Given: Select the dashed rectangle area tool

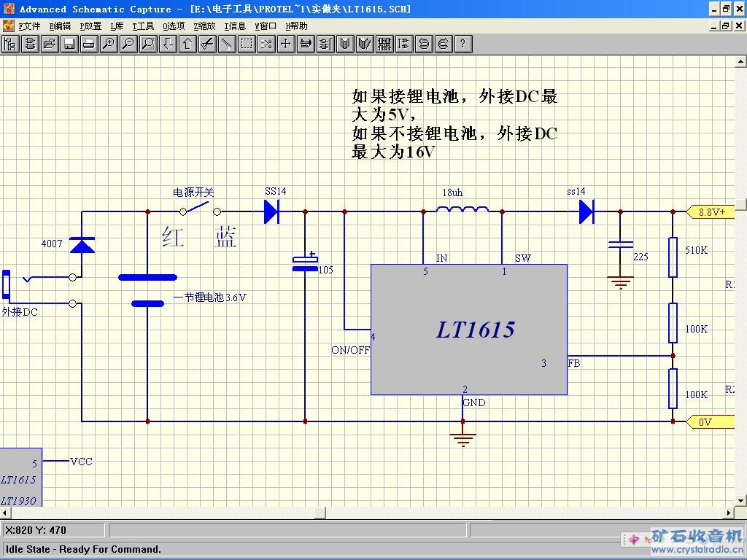Looking at the screenshot, I should (x=247, y=44).
